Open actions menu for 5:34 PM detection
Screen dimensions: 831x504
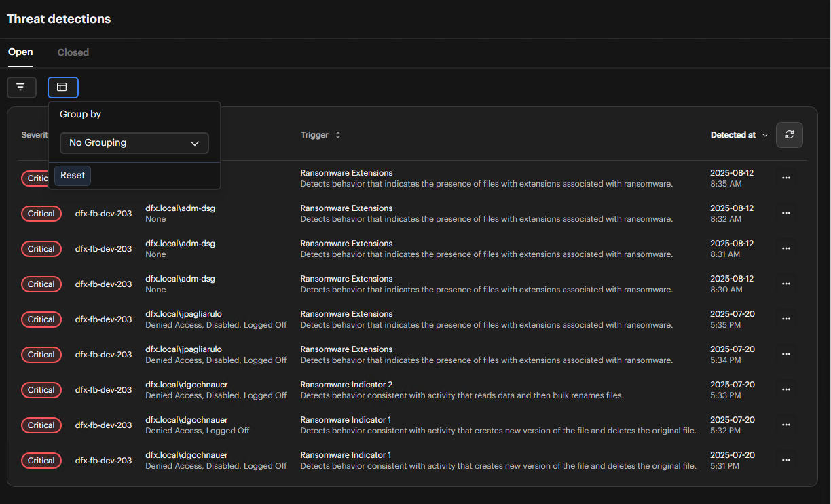click(x=786, y=354)
